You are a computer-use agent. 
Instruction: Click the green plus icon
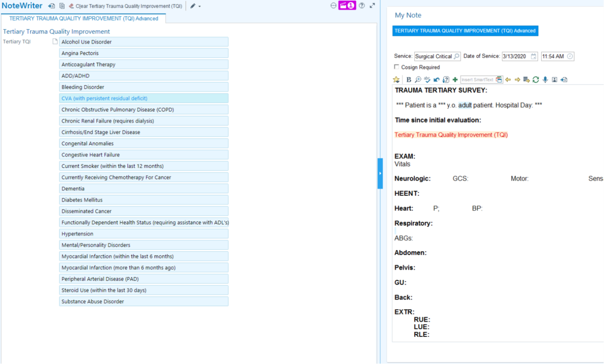click(455, 80)
